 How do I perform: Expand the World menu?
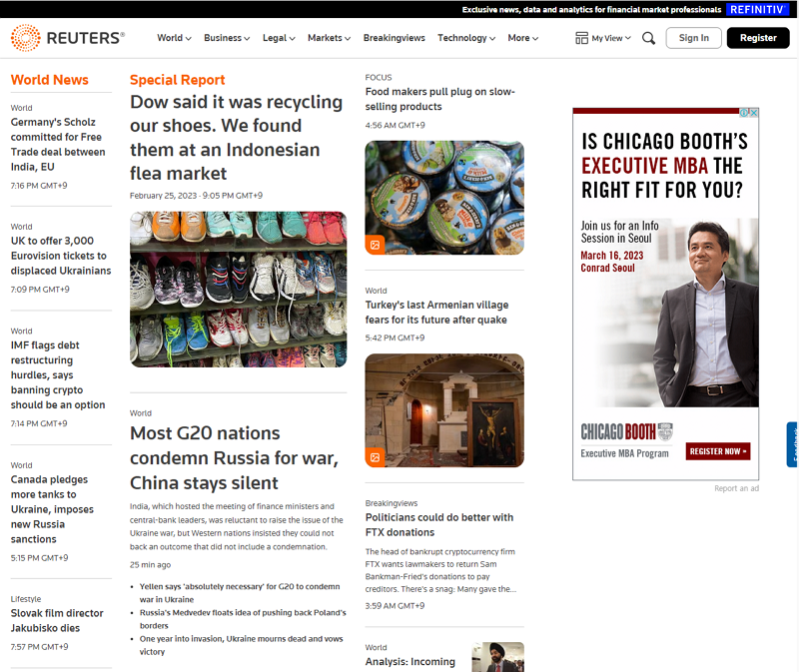click(174, 38)
